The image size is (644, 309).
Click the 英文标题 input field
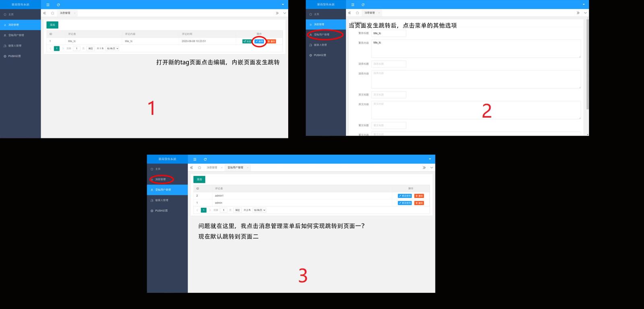pyautogui.click(x=389, y=95)
